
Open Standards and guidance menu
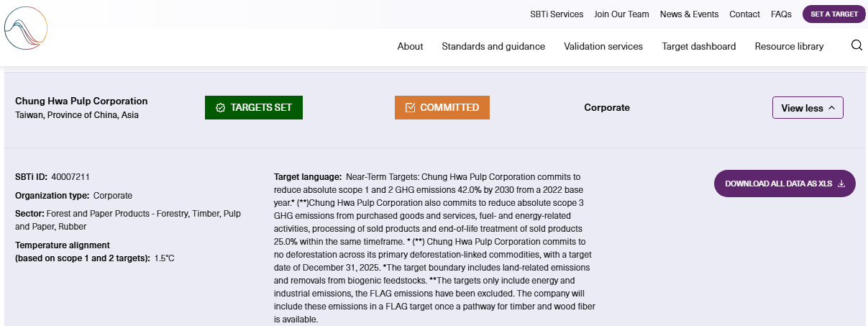click(493, 46)
